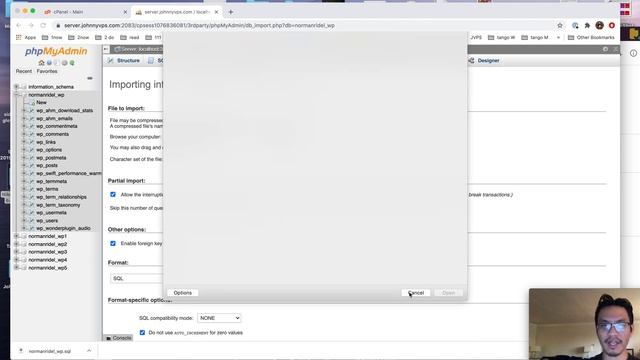Open downloaded normanridel_wp.sql file

tap(50, 351)
